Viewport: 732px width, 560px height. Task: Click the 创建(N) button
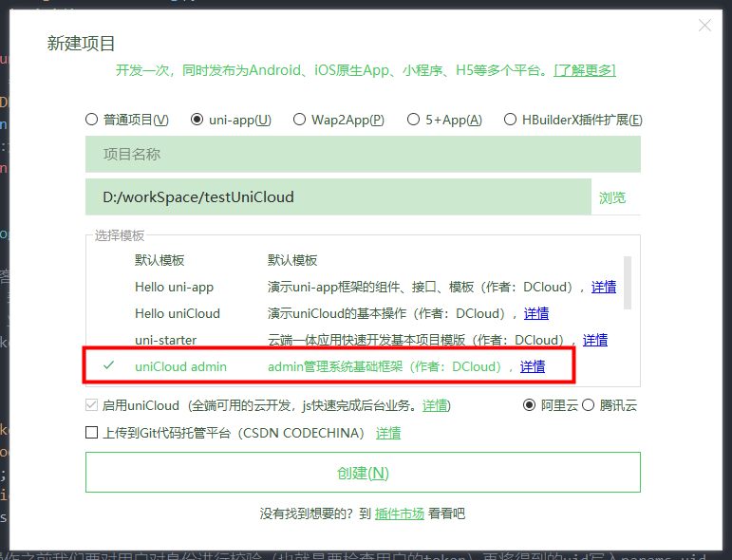363,473
